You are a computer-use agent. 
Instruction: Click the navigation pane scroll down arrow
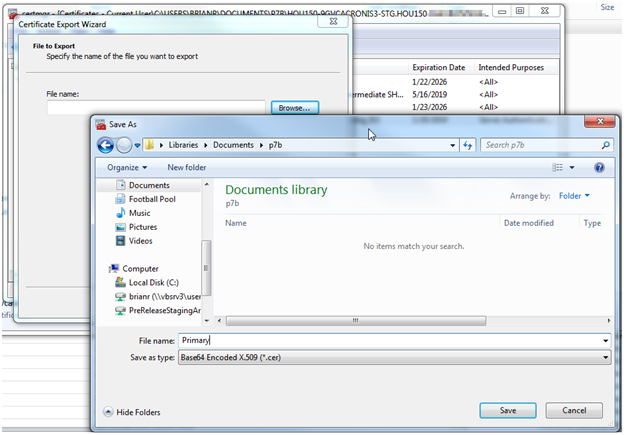[x=207, y=320]
